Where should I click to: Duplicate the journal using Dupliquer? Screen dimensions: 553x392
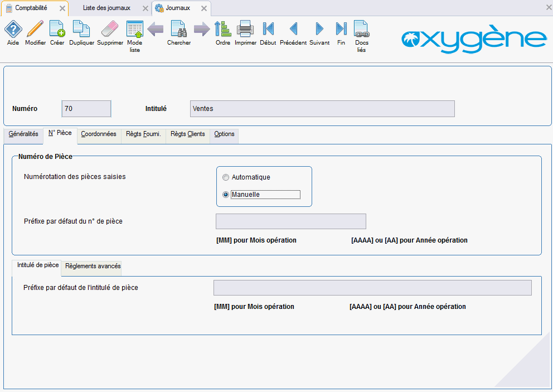pyautogui.click(x=81, y=29)
